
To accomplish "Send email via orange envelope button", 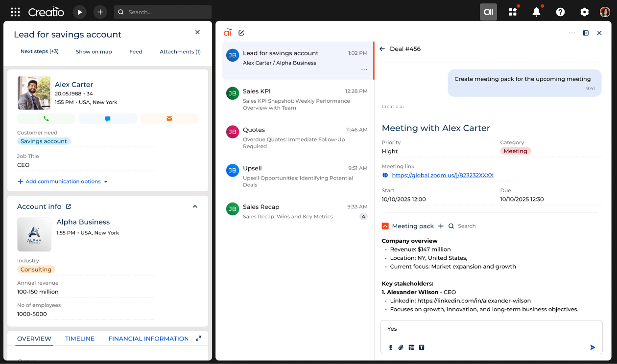I will pyautogui.click(x=169, y=118).
